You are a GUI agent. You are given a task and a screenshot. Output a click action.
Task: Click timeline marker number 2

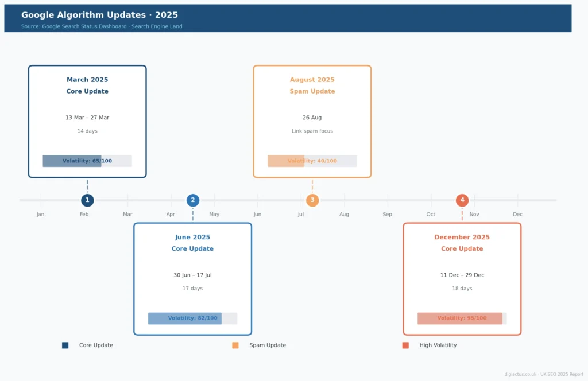pos(193,200)
